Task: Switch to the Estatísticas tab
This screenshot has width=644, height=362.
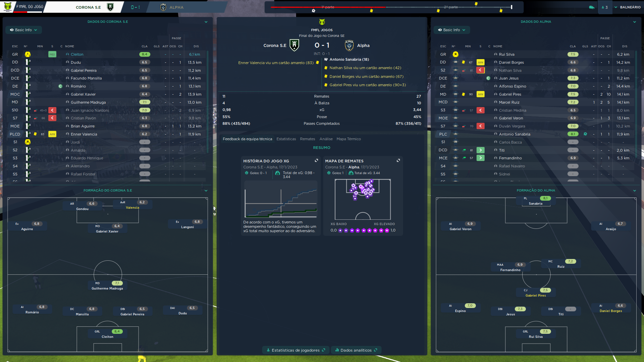Action: click(286, 139)
